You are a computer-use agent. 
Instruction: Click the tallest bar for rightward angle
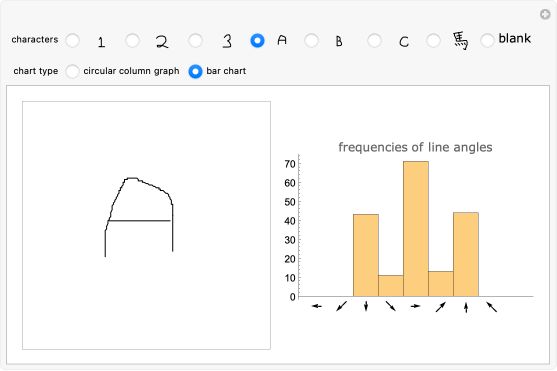(x=416, y=228)
